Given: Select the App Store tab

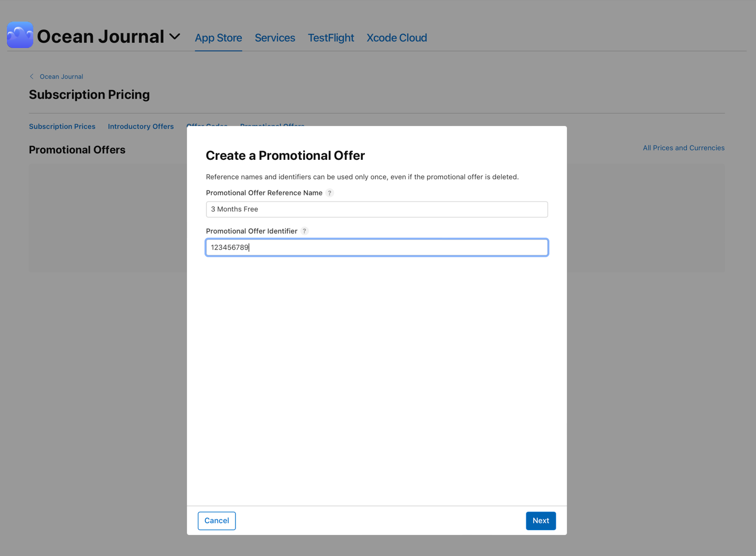Looking at the screenshot, I should coord(218,37).
